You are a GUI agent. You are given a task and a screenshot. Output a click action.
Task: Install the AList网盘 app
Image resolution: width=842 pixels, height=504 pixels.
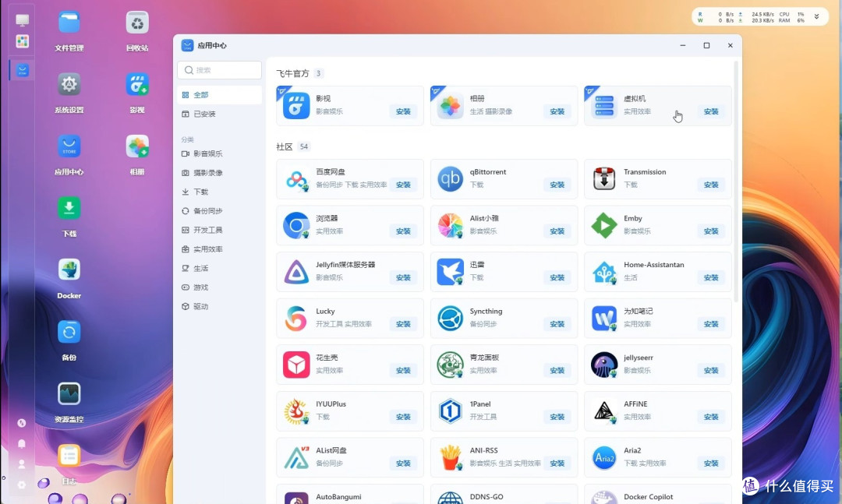(403, 463)
